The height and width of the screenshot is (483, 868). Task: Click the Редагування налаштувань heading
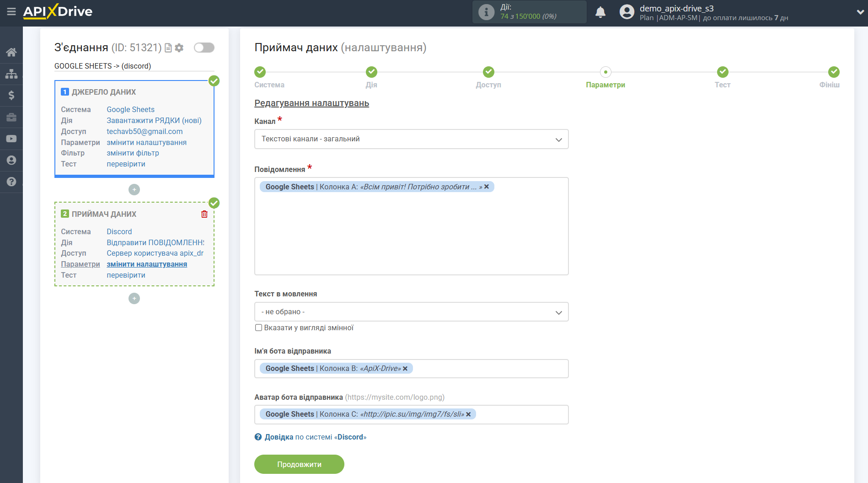(x=311, y=103)
